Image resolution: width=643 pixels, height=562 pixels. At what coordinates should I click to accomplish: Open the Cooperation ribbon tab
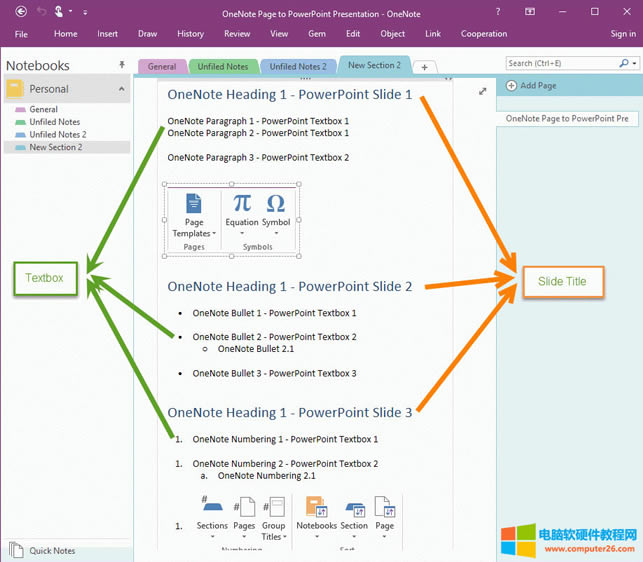(484, 34)
